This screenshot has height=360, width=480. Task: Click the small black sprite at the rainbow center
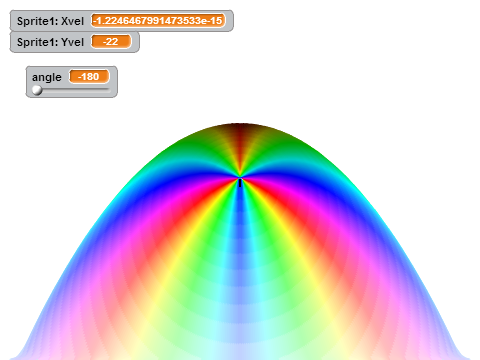pos(240,182)
